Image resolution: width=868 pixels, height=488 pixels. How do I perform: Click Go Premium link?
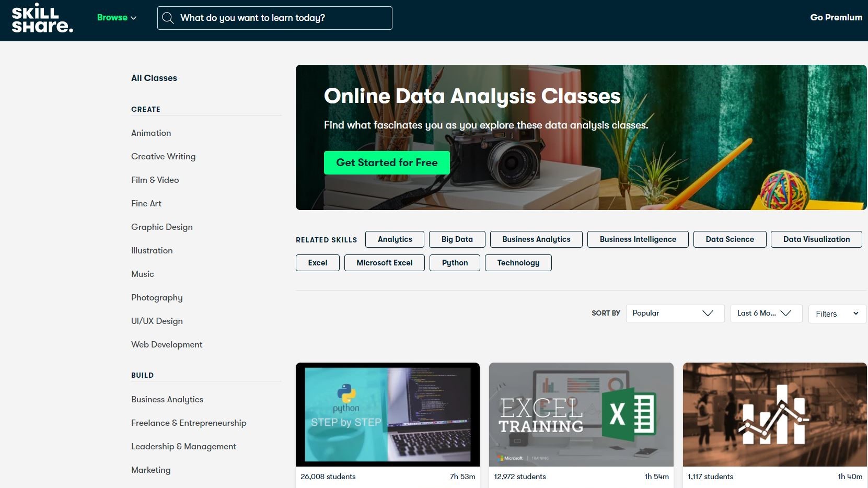click(x=836, y=17)
